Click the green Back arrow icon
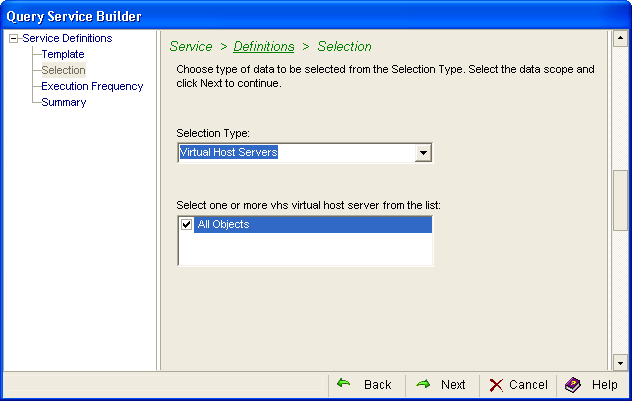 pos(343,383)
